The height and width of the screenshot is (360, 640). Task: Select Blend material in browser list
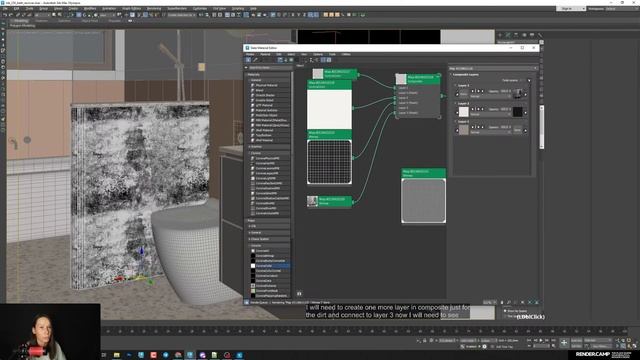[x=270, y=90]
